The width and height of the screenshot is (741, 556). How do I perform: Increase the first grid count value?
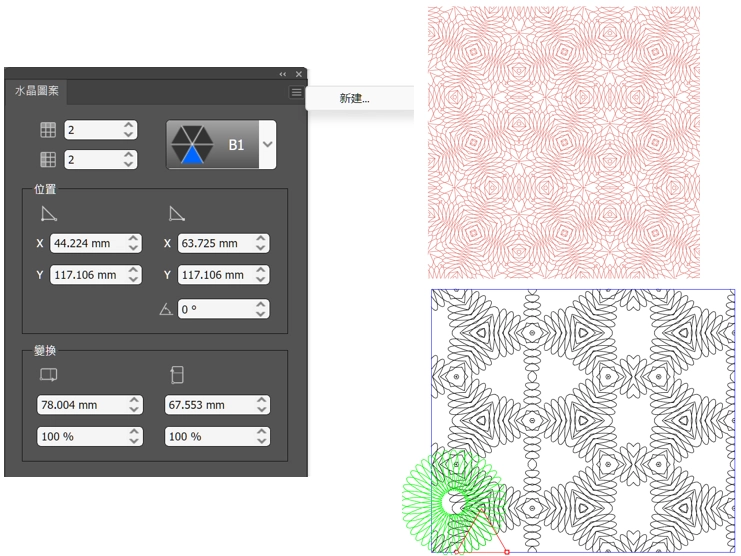[x=129, y=125]
